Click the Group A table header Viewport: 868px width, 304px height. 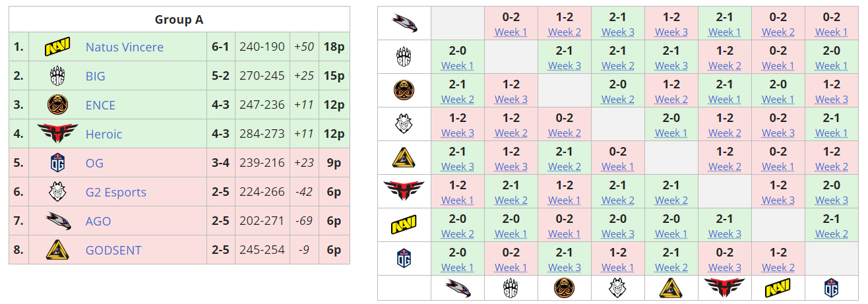pyautogui.click(x=179, y=19)
